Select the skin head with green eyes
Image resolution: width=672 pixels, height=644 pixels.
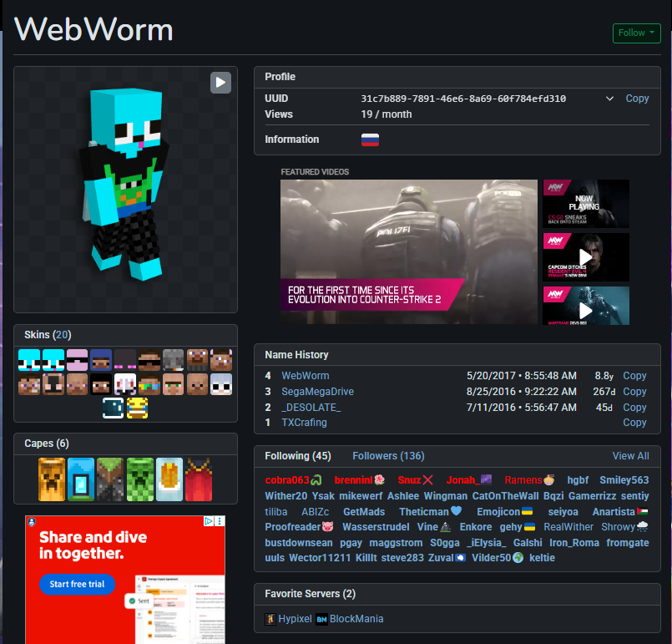coord(173,383)
